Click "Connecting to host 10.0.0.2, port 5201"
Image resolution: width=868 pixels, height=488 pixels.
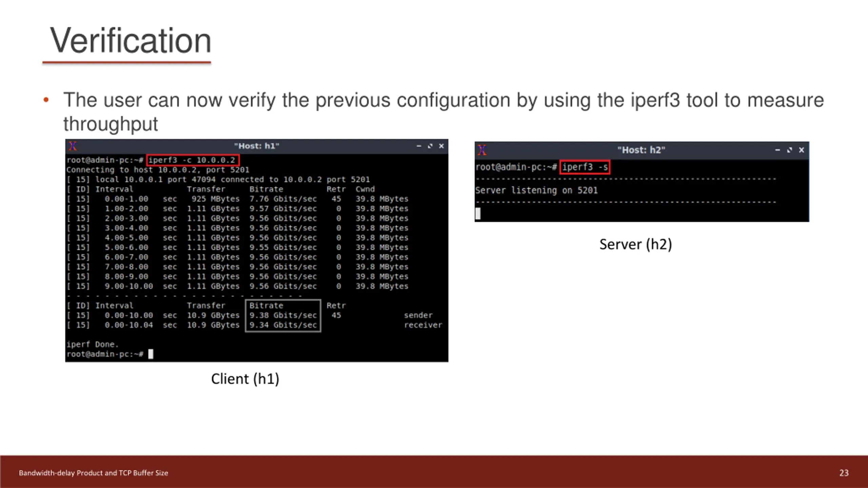tap(158, 170)
